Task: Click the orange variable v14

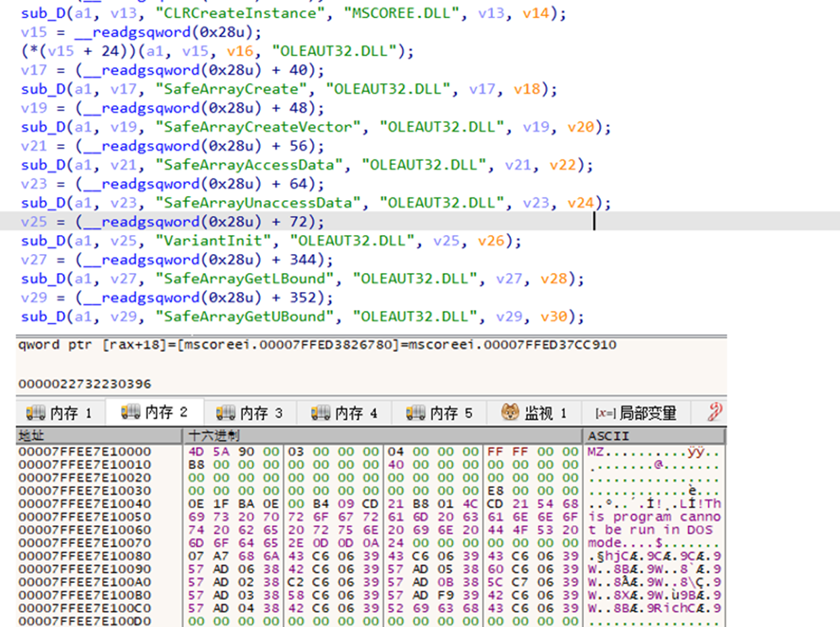Action: [535, 14]
